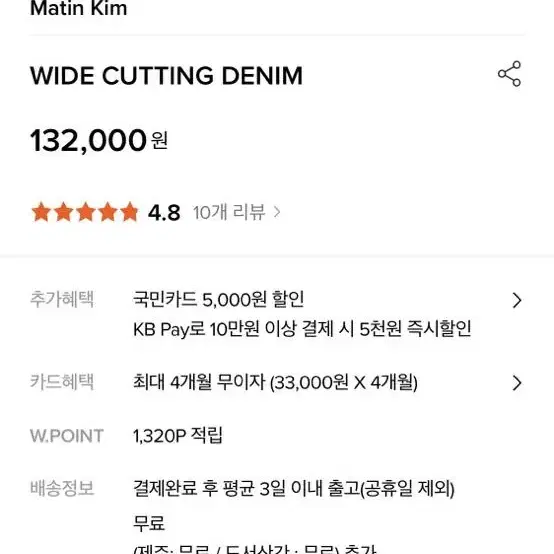The height and width of the screenshot is (554, 554).
Task: Click the KB Pay 즉시할인 description line
Action: (302, 329)
